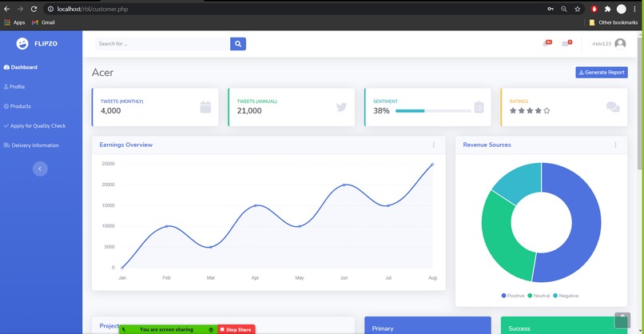Click the Jun data point on earnings chart
The height and width of the screenshot is (334, 644).
pyautogui.click(x=344, y=185)
